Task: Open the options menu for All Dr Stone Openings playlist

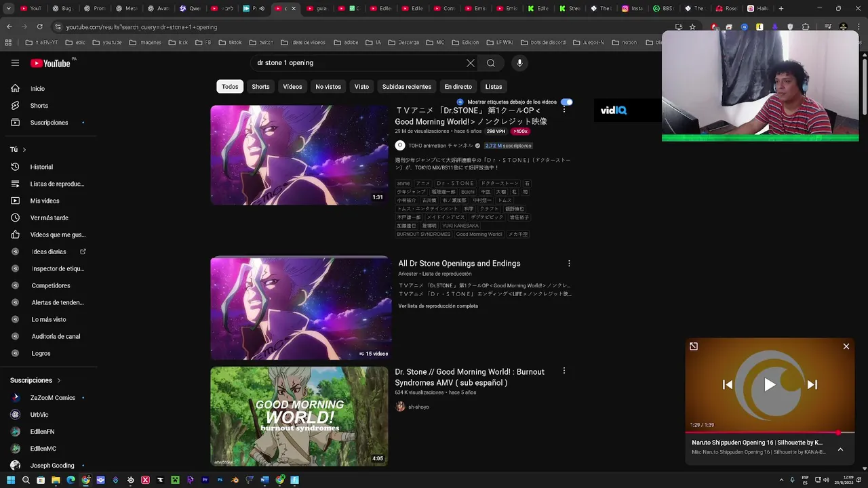Action: pyautogui.click(x=569, y=264)
